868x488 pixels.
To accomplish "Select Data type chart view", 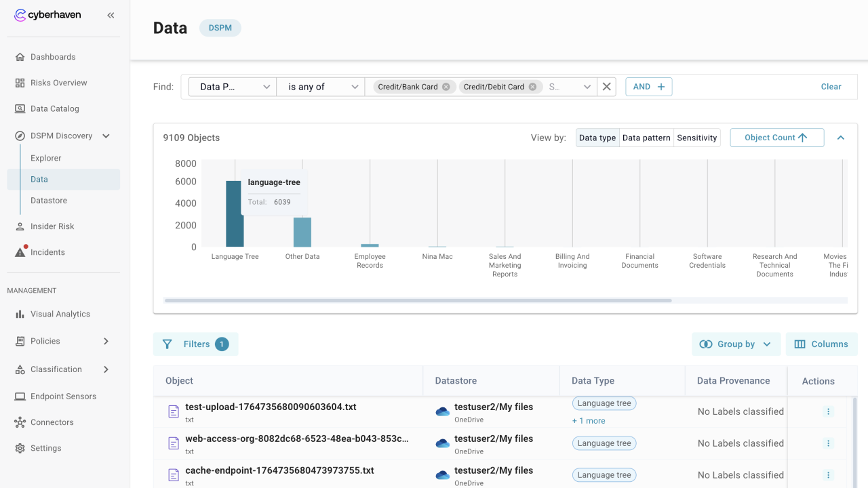I will [597, 138].
